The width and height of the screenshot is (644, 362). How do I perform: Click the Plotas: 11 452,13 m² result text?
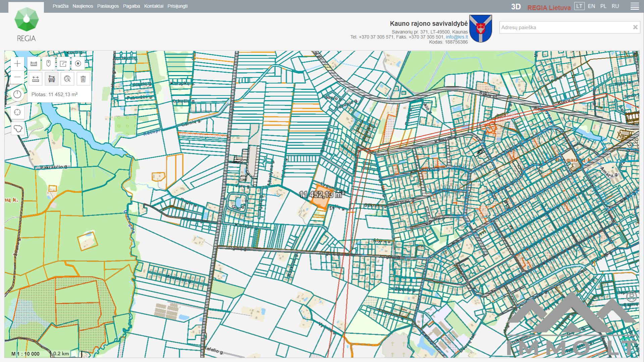55,95
